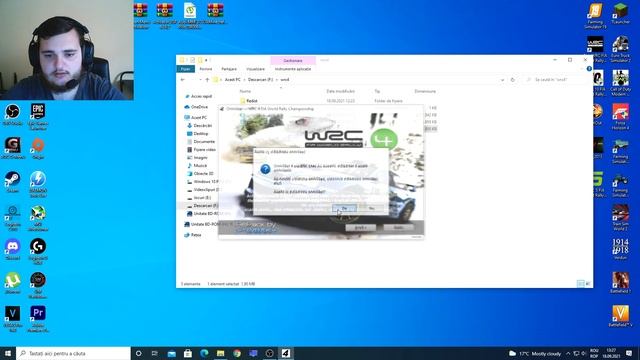Decline with the Nu button in dialog
Screen dimensions: 640x360
tap(371, 209)
